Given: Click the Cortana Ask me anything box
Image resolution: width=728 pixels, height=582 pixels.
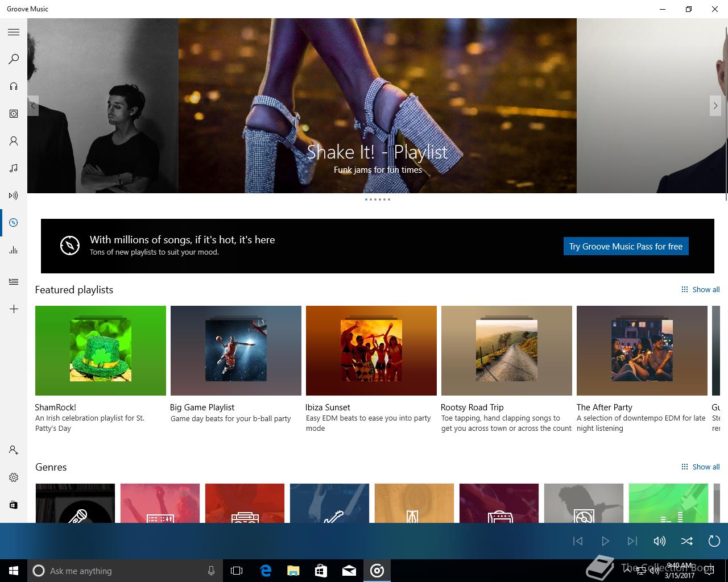Looking at the screenshot, I should (x=124, y=571).
